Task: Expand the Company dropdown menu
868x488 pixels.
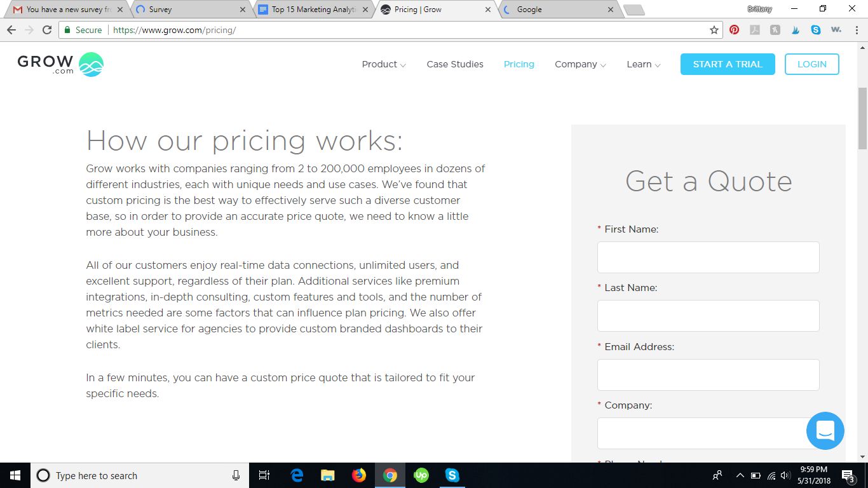Action: click(x=580, y=64)
